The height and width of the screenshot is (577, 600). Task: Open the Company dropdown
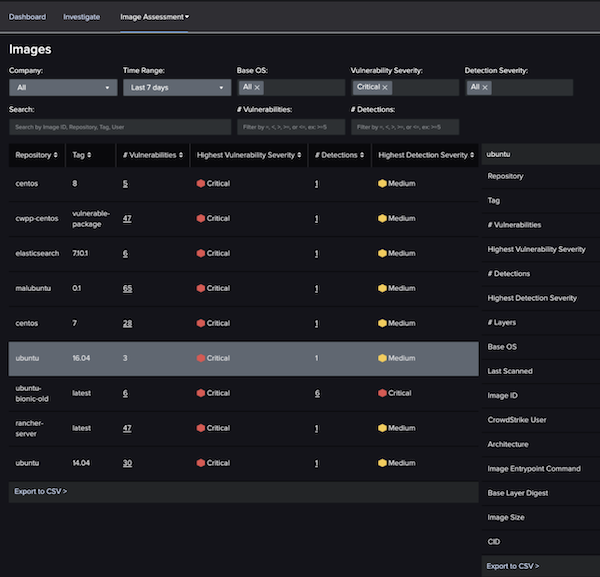(x=62, y=88)
